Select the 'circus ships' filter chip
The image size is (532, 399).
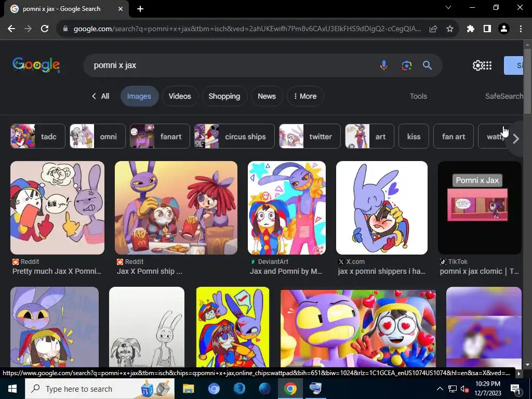(234, 137)
